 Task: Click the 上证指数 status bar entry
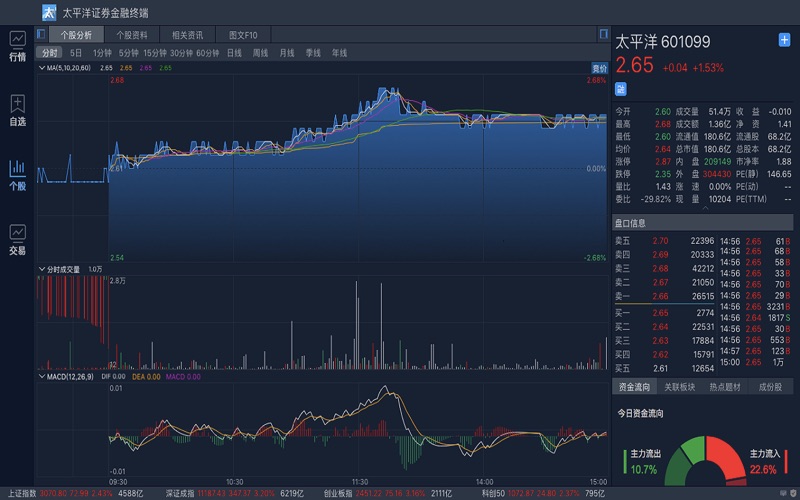pos(77,493)
